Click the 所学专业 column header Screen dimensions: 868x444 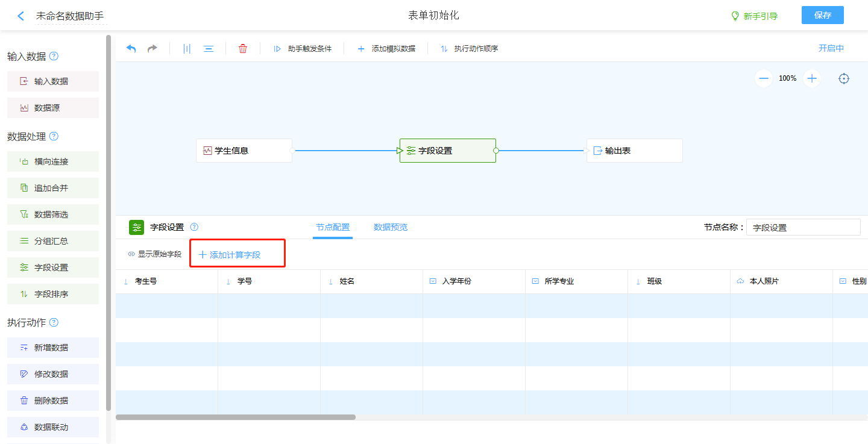(577, 281)
